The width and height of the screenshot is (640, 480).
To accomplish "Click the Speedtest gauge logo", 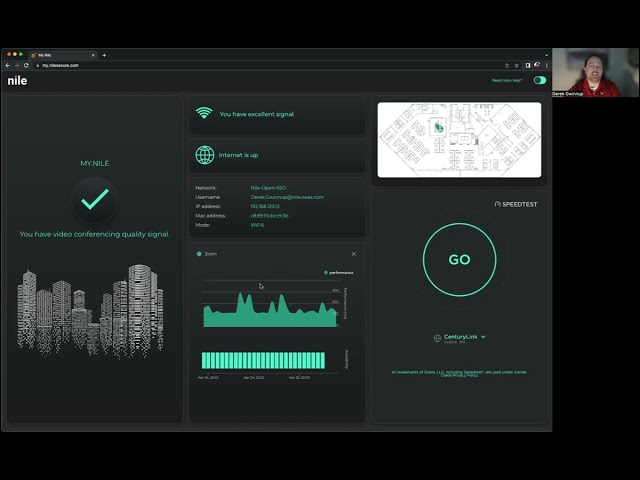I will [498, 204].
